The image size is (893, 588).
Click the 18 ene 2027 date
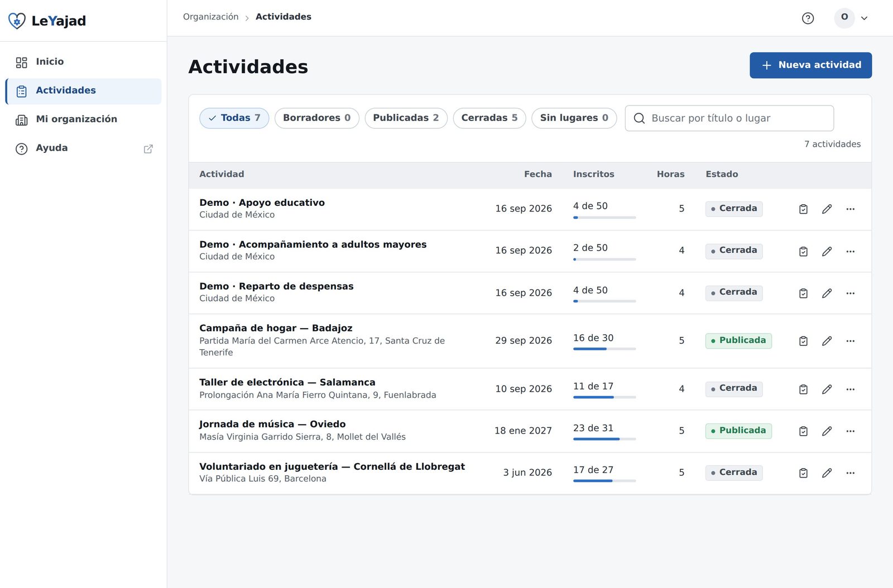coord(523,431)
